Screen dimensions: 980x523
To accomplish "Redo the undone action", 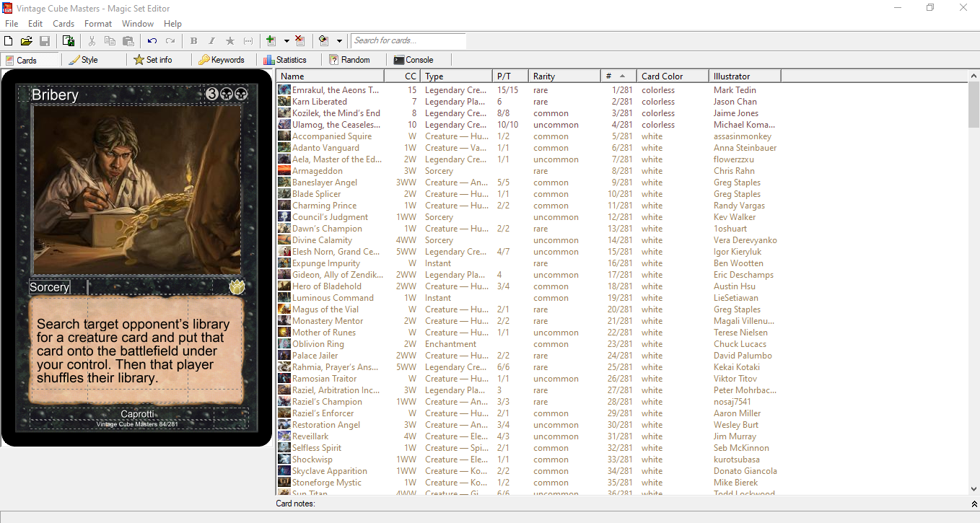I will [x=170, y=41].
